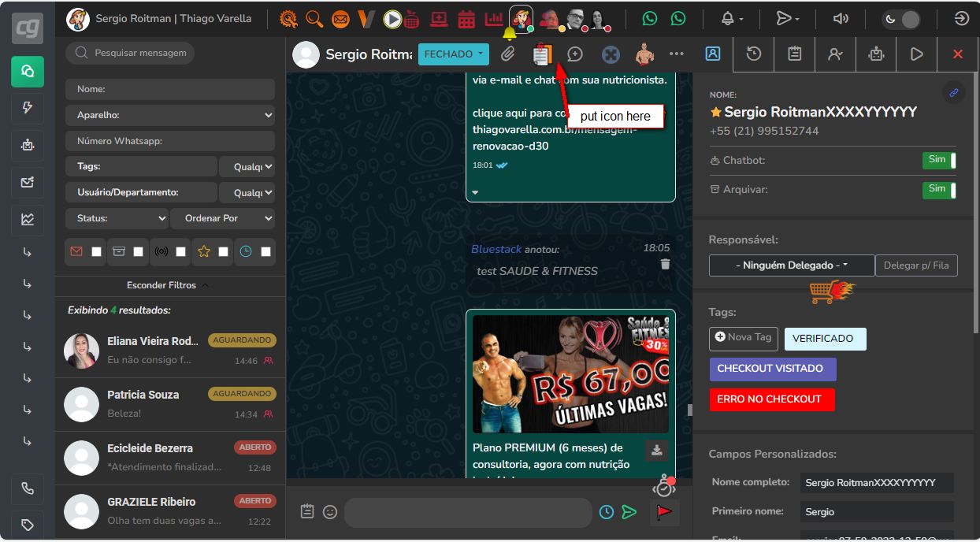Viewport: 980px width, 542px height.
Task: Click the lightning bolt sidebar icon
Action: pos(28,108)
